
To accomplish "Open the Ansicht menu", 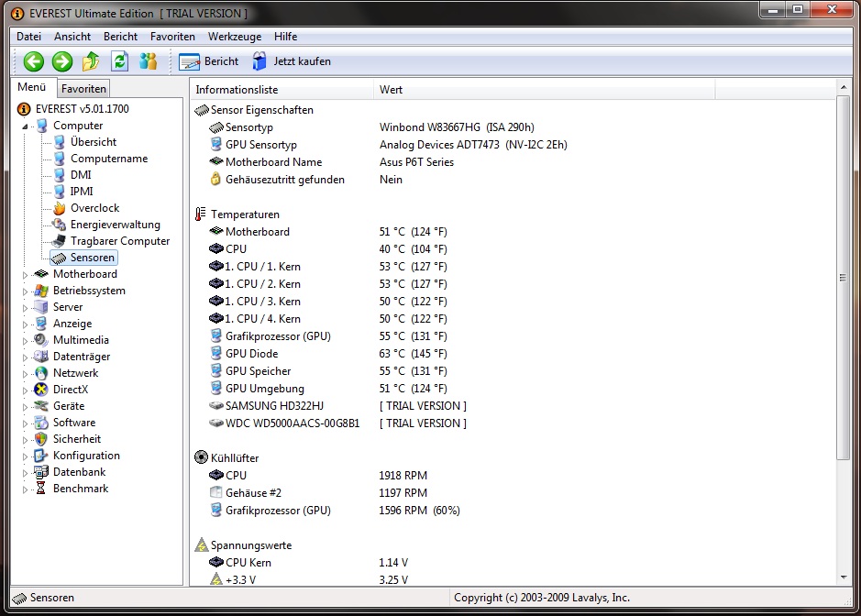I will pyautogui.click(x=72, y=37).
